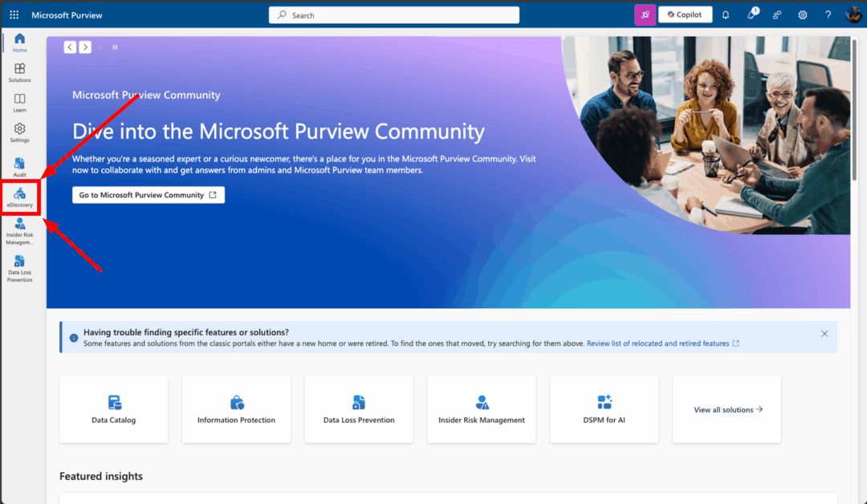Click the info icon in the notice
The height and width of the screenshot is (504, 867).
[x=74, y=338]
